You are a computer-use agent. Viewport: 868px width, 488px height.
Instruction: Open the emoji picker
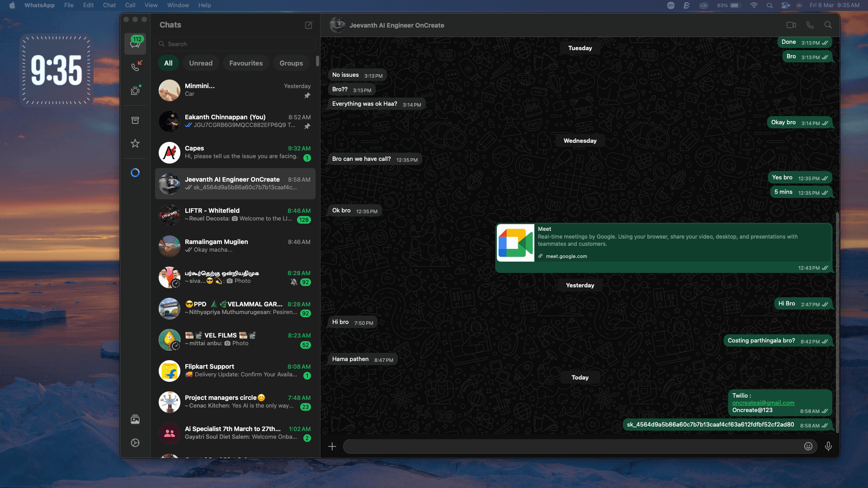click(x=807, y=446)
